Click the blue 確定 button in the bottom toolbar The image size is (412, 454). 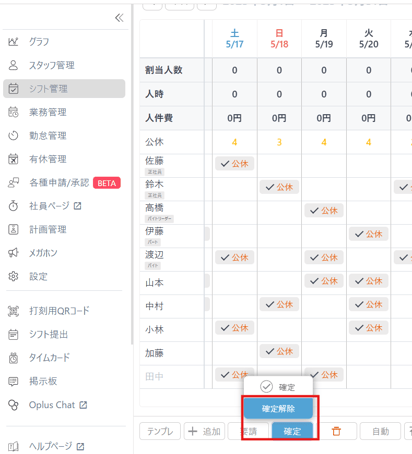292,431
